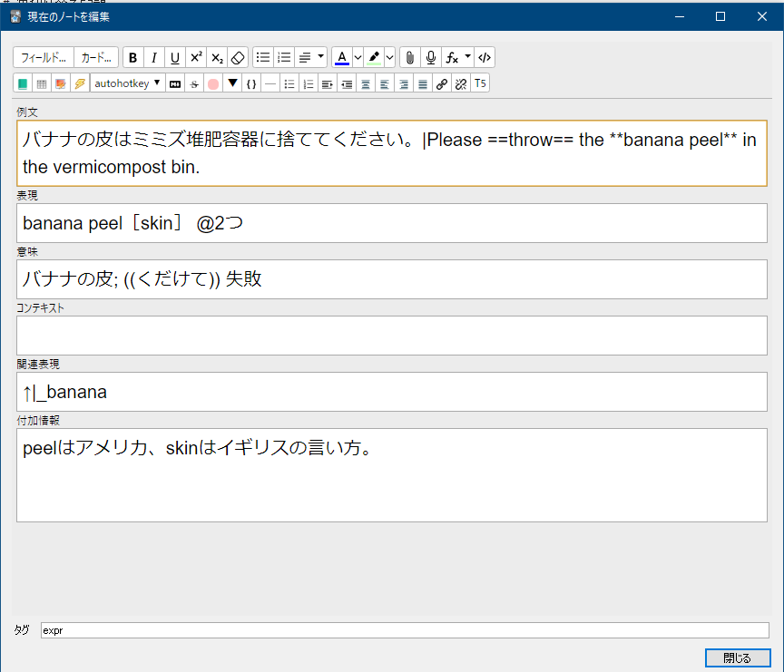Toggle superscript formatting
This screenshot has width=784, height=672.
click(x=196, y=57)
